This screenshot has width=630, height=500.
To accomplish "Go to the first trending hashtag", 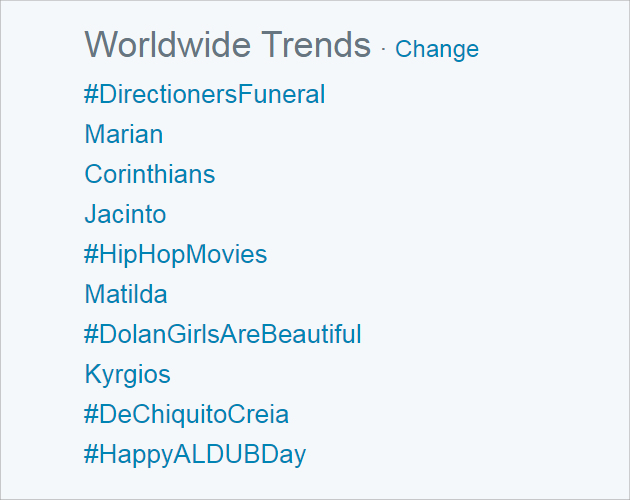I will click(x=205, y=95).
